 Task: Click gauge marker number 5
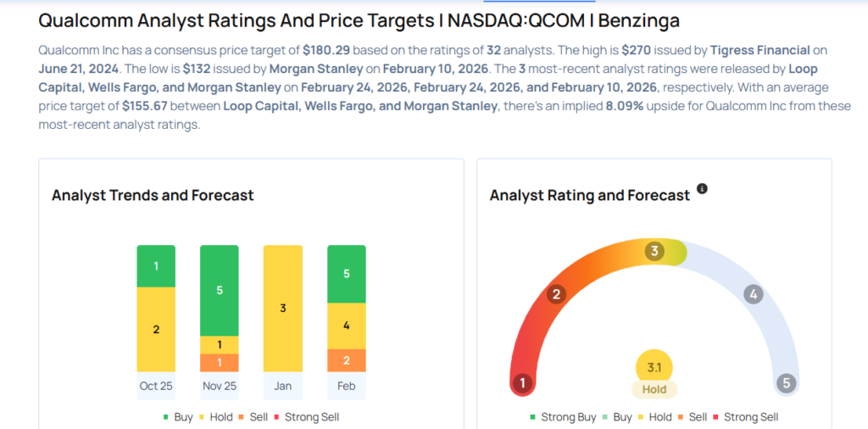(x=787, y=382)
